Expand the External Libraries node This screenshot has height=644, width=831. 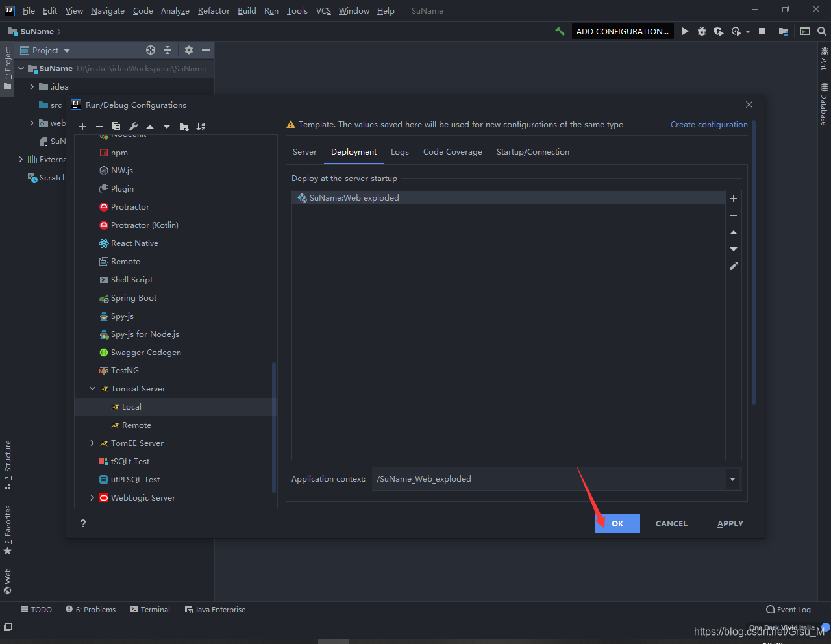point(21,159)
